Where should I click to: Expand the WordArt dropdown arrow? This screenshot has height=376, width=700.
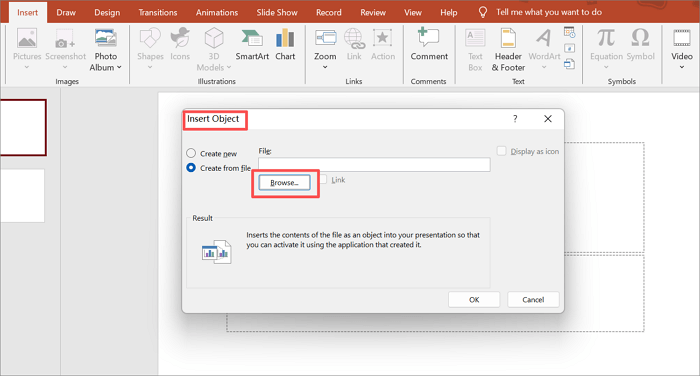[x=544, y=67]
